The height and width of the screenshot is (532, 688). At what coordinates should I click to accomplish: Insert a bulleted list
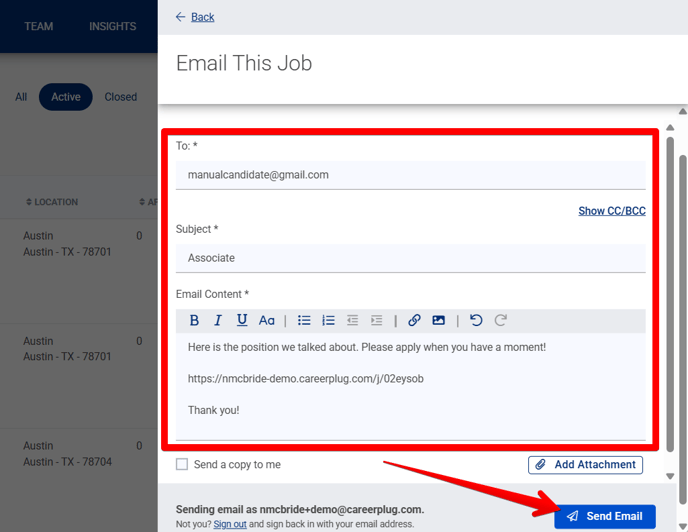[x=304, y=321]
